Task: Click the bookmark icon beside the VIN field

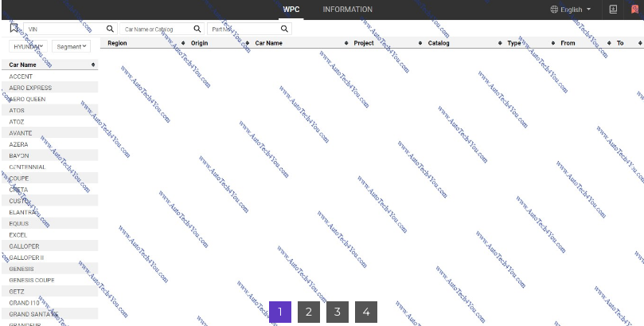Action: point(14,29)
